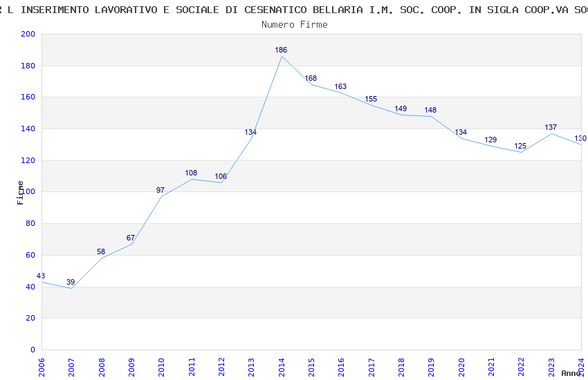
Task: Click the y-axis tick label 120
Action: click(x=28, y=160)
